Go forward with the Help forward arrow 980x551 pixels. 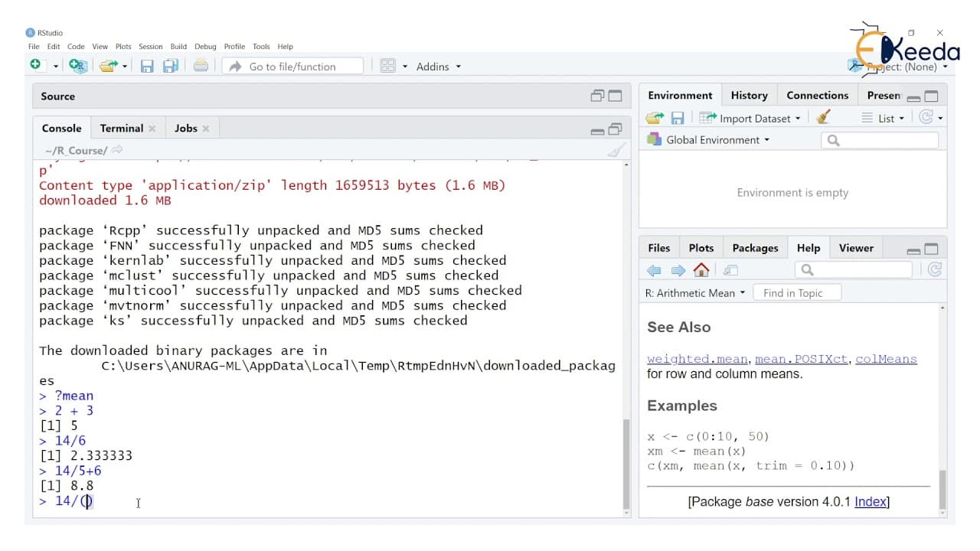coord(678,269)
